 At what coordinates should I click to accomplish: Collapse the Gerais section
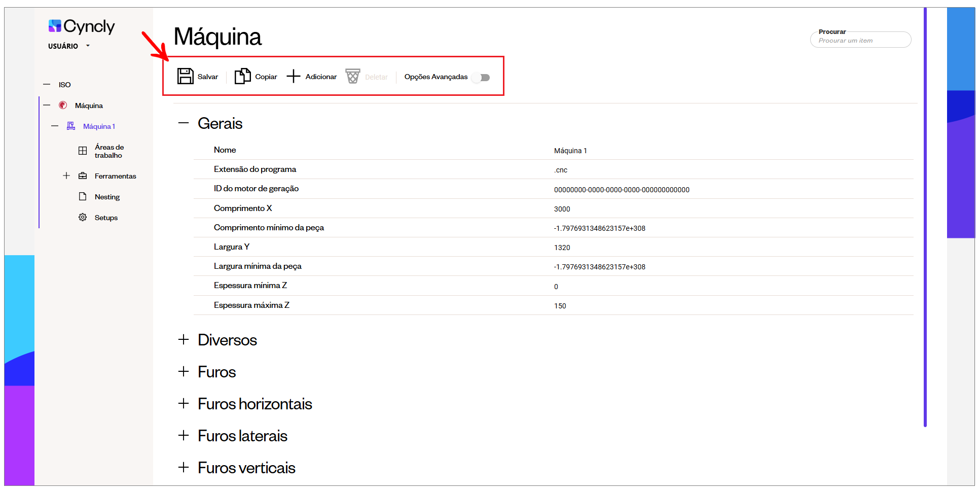tap(184, 123)
